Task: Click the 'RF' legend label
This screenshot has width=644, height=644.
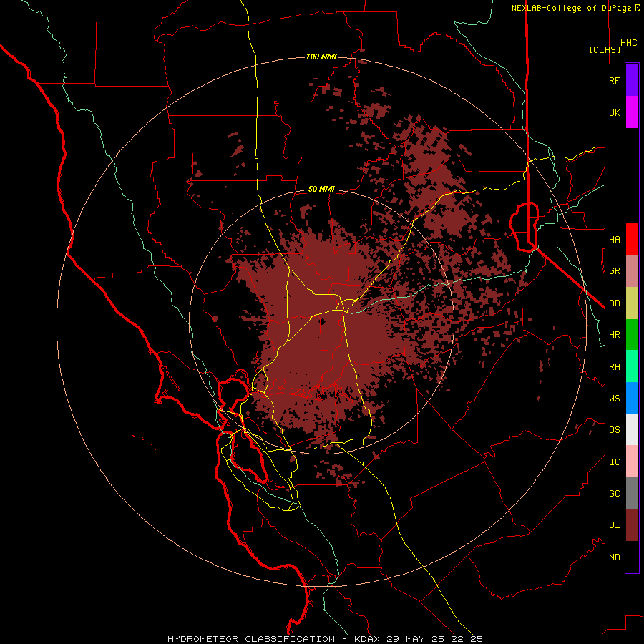Action: coord(614,80)
